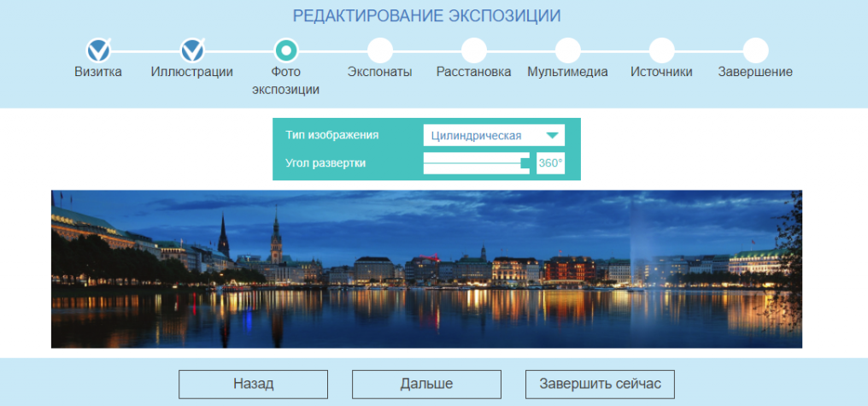Click the Мультимедиа step label
868x406 pixels.
567,72
